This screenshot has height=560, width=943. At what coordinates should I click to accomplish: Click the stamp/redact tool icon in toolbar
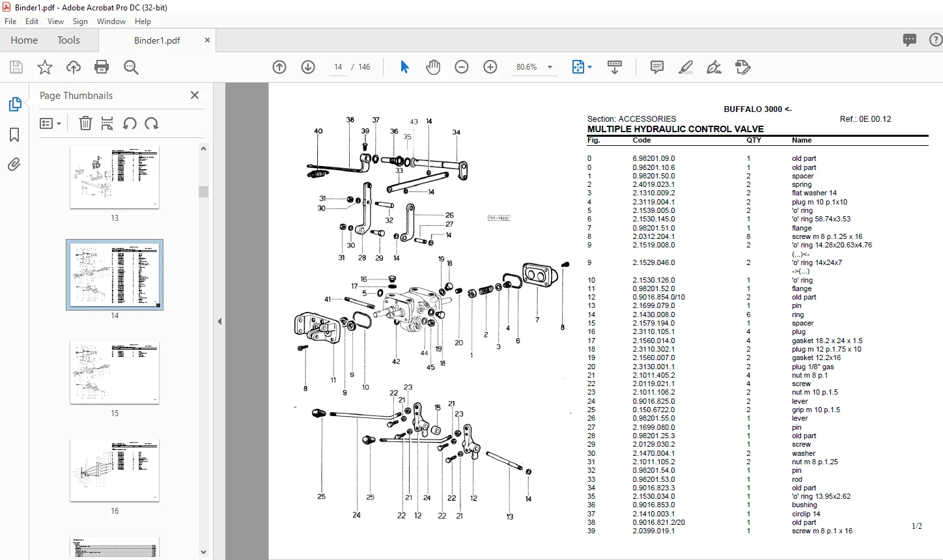[742, 67]
